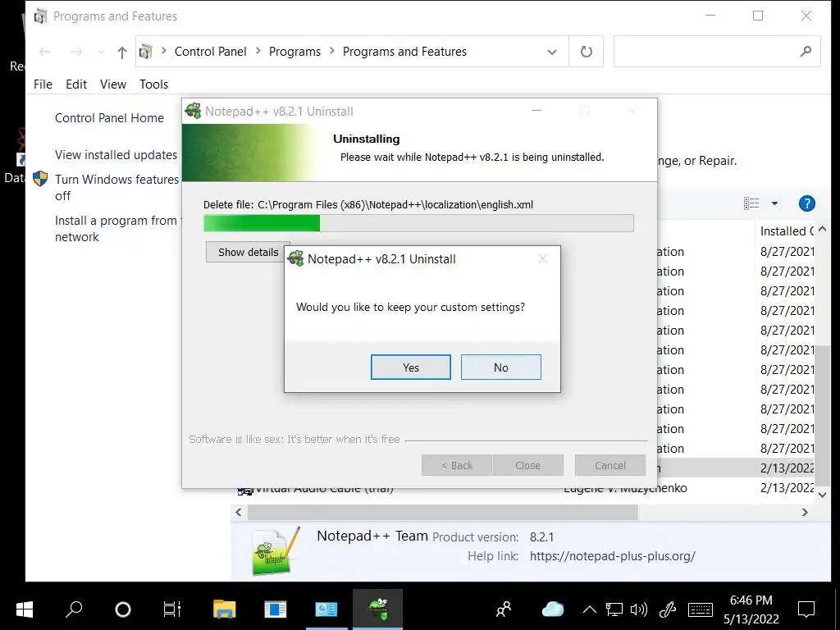Open the notepad-plus-plus.org help link

612,556
